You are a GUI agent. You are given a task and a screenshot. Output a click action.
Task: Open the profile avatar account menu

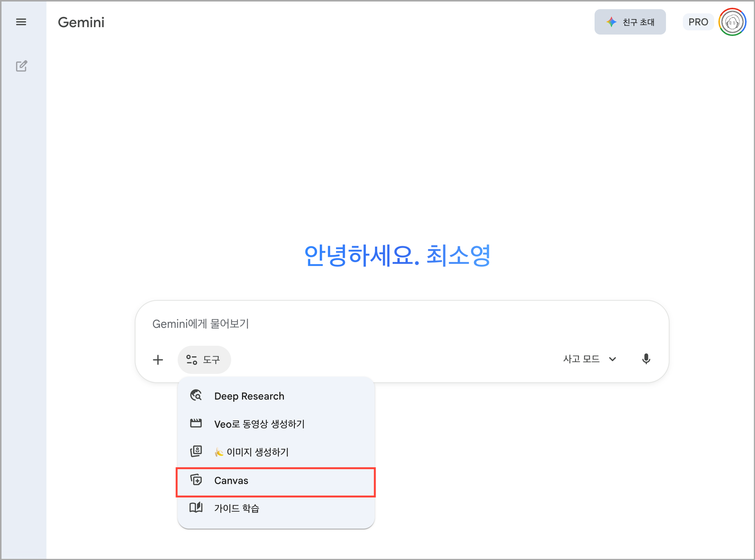tap(732, 22)
